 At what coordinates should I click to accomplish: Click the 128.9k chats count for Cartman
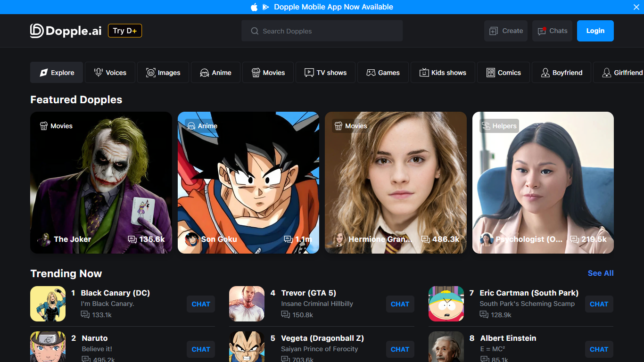496,315
